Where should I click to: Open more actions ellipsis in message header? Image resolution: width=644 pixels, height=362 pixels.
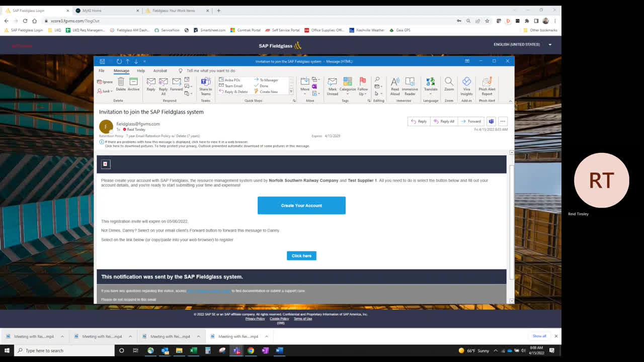click(x=503, y=121)
